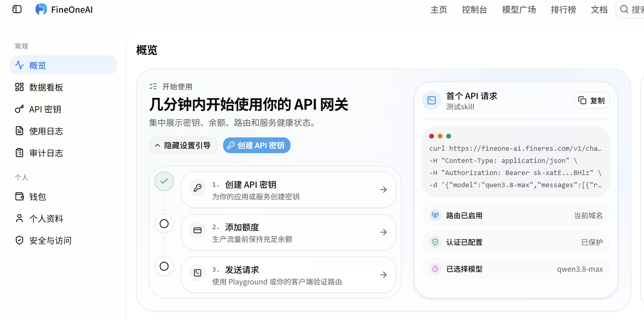Click the step 2 empty circle

click(164, 224)
